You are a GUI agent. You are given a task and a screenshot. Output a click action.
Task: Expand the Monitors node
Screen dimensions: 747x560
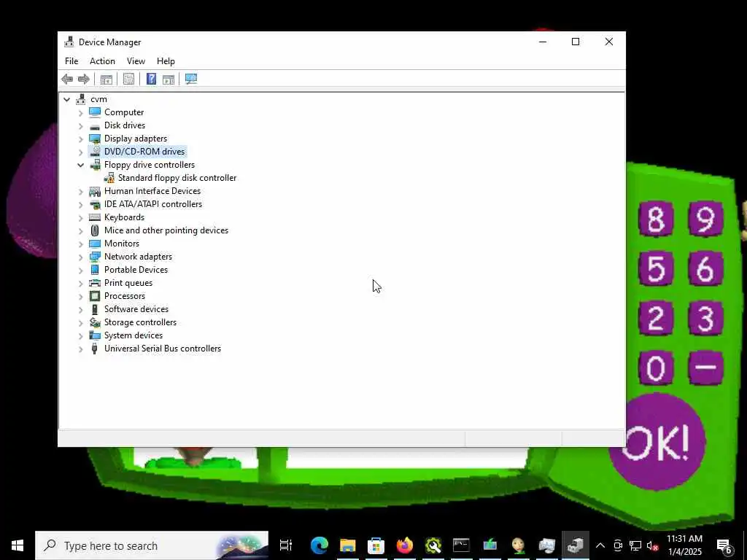(x=80, y=244)
